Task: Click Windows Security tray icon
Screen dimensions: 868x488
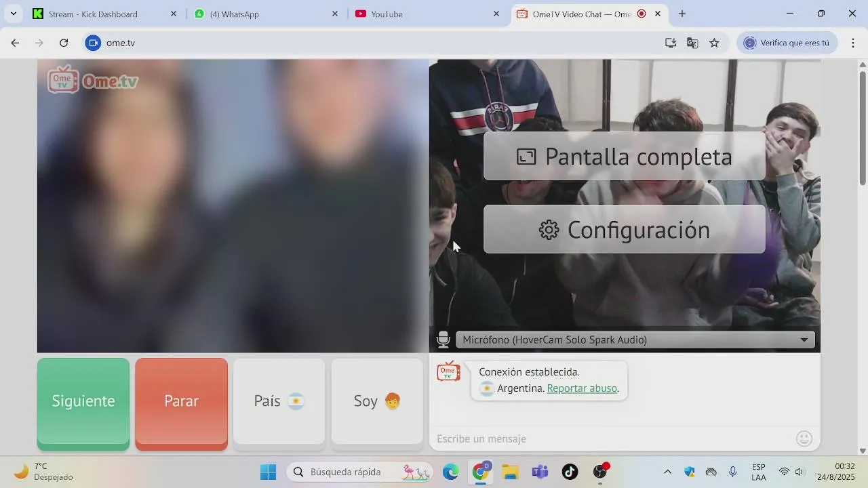Action: point(690,472)
